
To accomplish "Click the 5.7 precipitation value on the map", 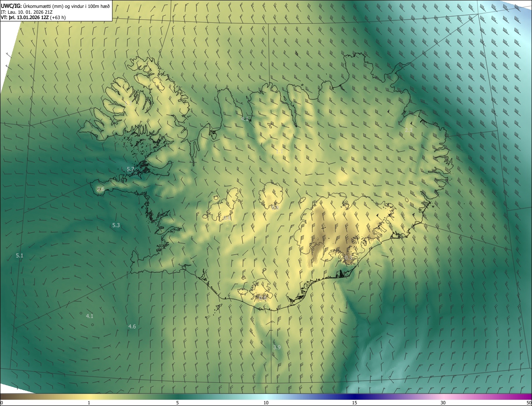I will point(130,169).
